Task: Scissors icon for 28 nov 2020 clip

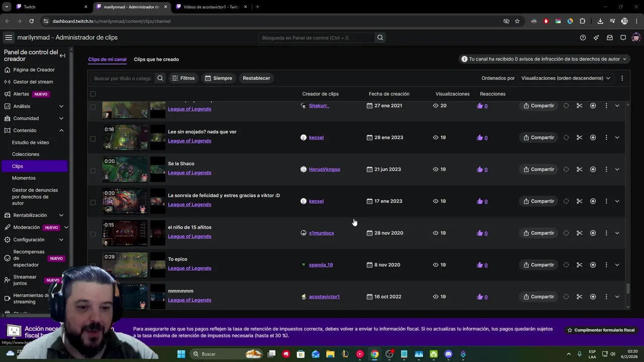Action: point(579,233)
